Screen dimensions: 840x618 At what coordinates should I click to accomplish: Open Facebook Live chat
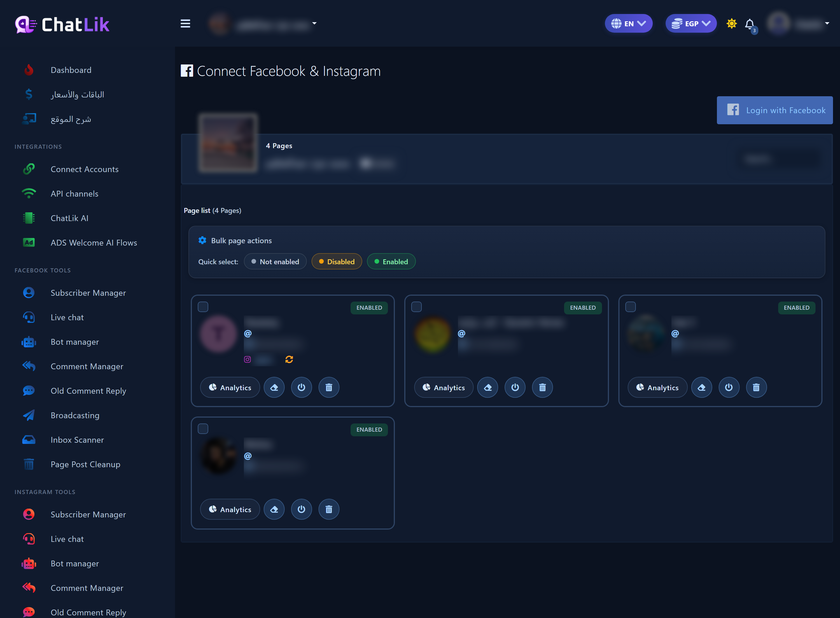coord(67,317)
